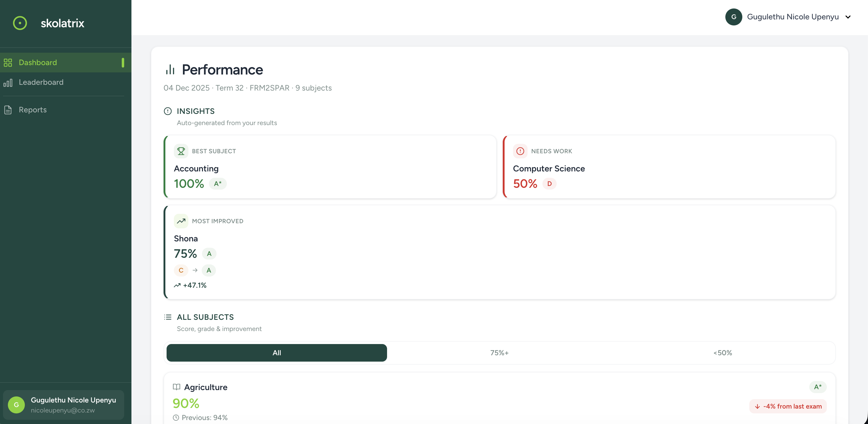Image resolution: width=868 pixels, height=424 pixels.
Task: Click the A badge beside 75%
Action: tap(209, 254)
